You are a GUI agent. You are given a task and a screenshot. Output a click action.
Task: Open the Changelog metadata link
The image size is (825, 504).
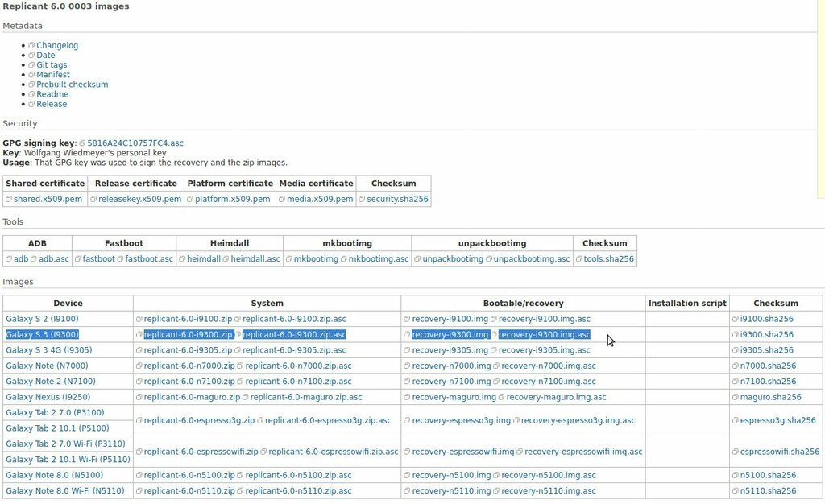(x=57, y=46)
